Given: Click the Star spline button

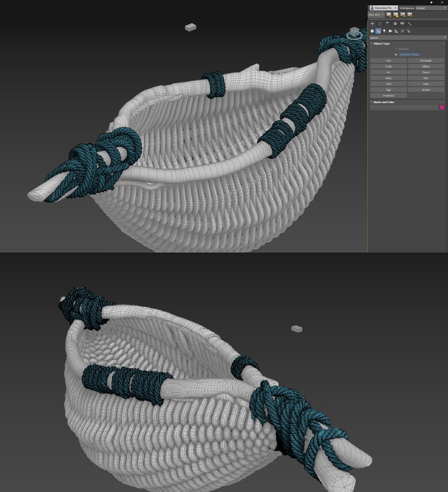Looking at the screenshot, I should tap(426, 78).
